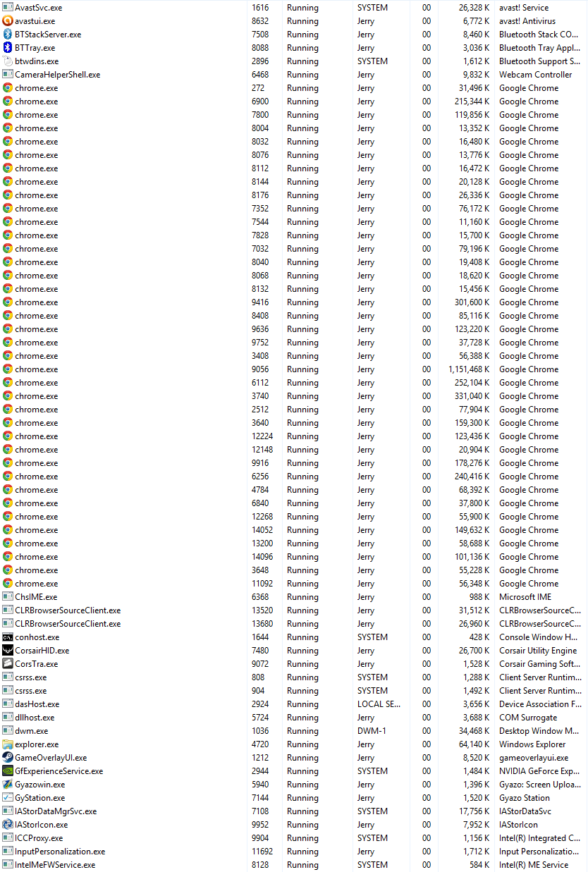Click the dllhost.exe icon

tap(8, 718)
